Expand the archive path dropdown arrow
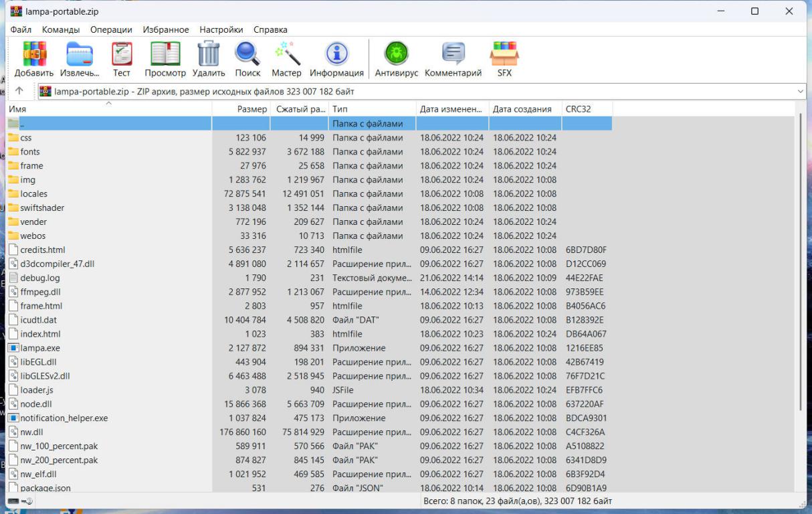 point(801,91)
